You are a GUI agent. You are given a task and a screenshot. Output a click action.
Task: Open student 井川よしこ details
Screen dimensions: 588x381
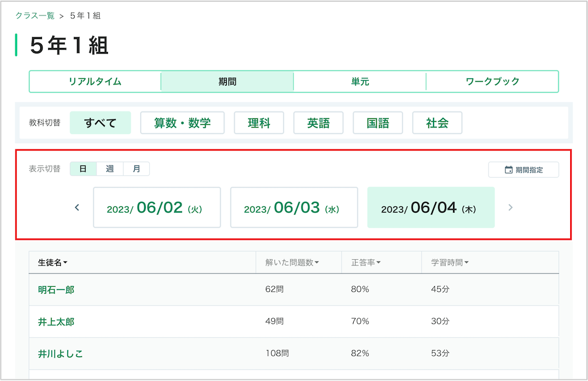click(60, 353)
